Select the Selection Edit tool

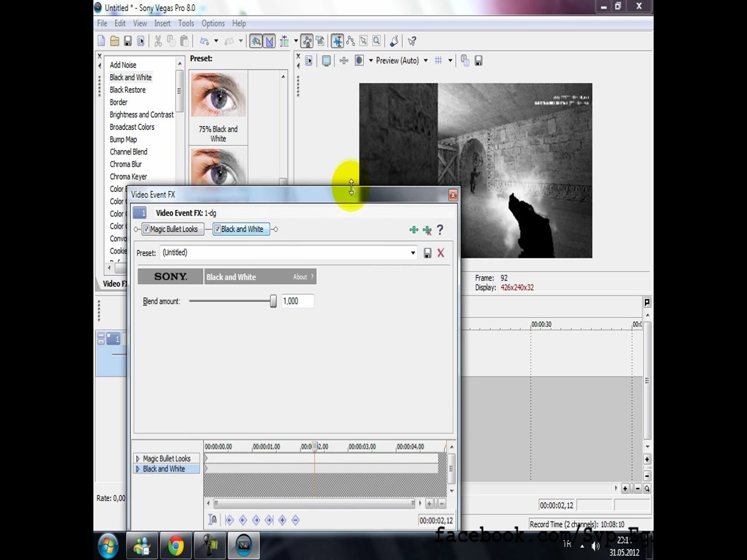[x=364, y=41]
